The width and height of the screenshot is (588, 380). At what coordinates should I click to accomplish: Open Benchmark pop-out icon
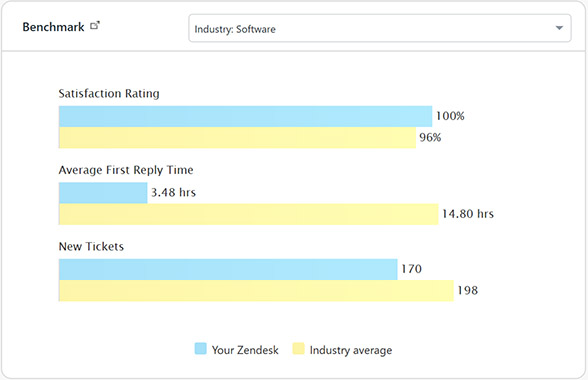point(95,26)
